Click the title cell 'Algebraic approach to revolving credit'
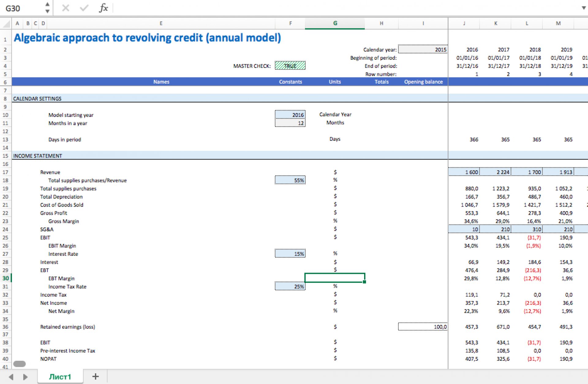This screenshot has height=384, width=588. coord(147,38)
